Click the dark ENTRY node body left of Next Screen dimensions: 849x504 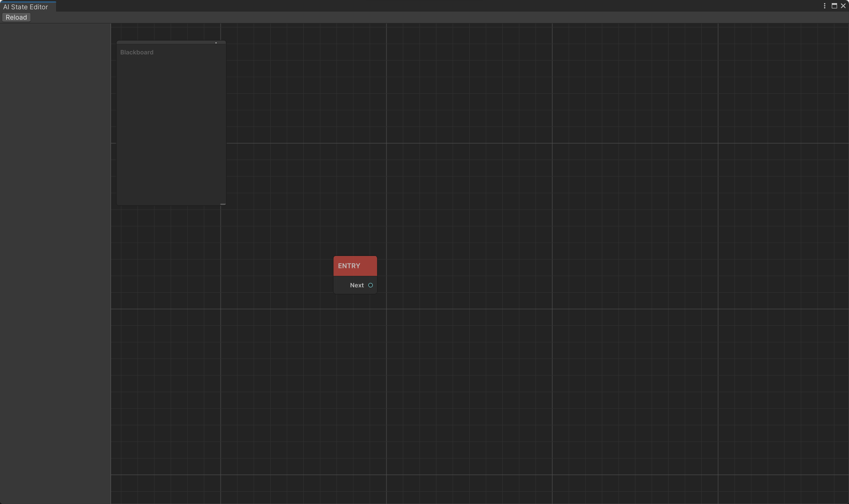(x=341, y=285)
